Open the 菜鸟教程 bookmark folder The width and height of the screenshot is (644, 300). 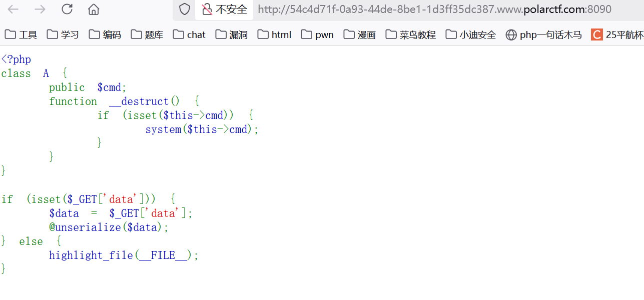click(x=411, y=34)
